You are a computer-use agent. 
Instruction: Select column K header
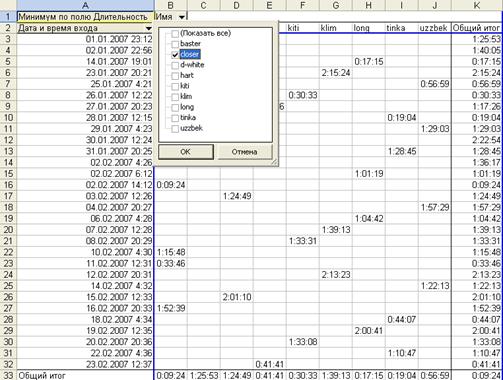[477, 5]
